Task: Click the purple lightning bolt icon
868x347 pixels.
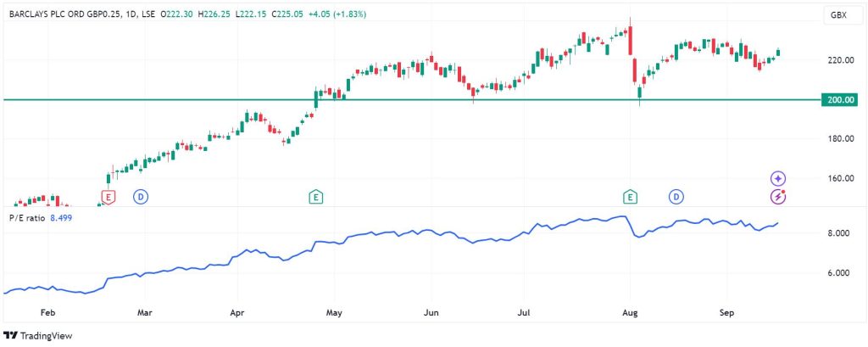Action: point(778,196)
